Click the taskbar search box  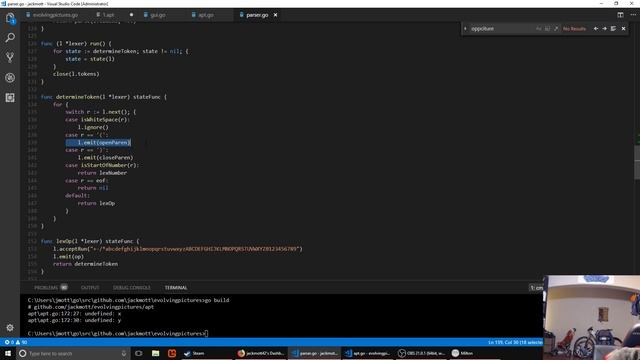[x=73, y=353]
